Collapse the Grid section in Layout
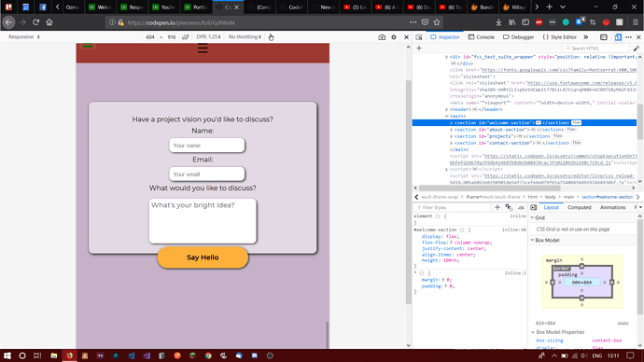This screenshot has width=644, height=362. [533, 218]
